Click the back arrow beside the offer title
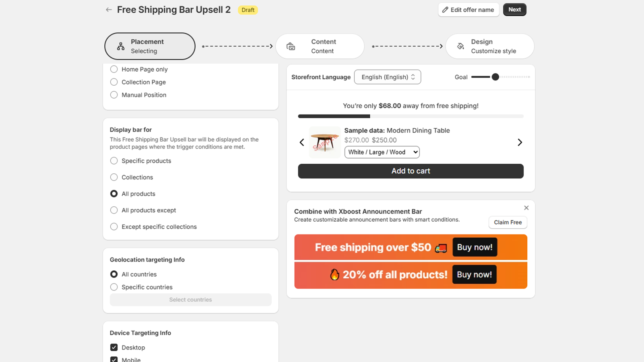644x362 pixels. pyautogui.click(x=109, y=10)
